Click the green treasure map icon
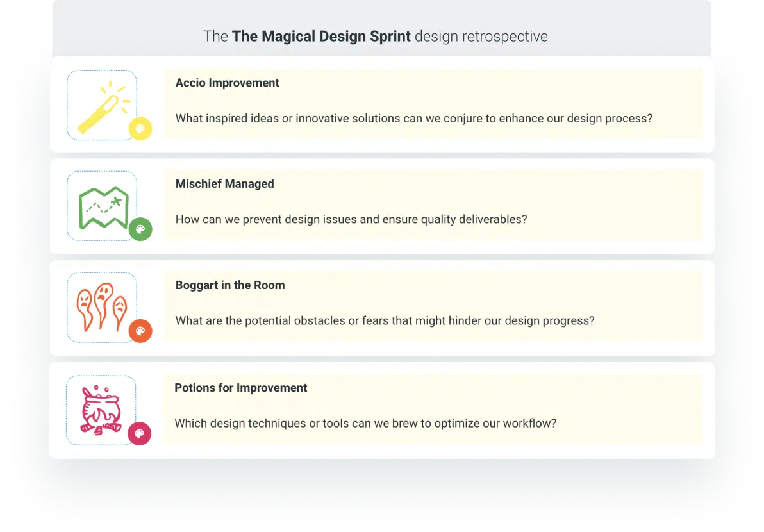Screen dimensions: 764x532 [104, 207]
